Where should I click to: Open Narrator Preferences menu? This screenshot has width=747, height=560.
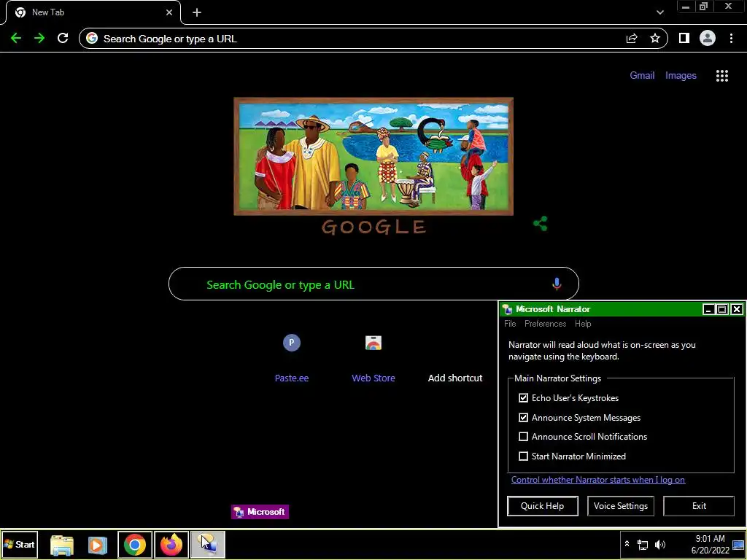[x=546, y=324]
